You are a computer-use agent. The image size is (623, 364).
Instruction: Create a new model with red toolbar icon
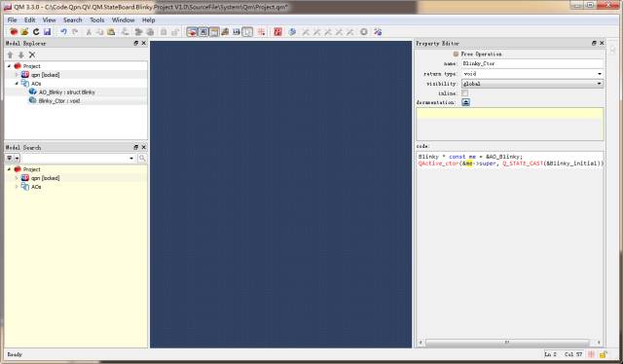pyautogui.click(x=14, y=32)
